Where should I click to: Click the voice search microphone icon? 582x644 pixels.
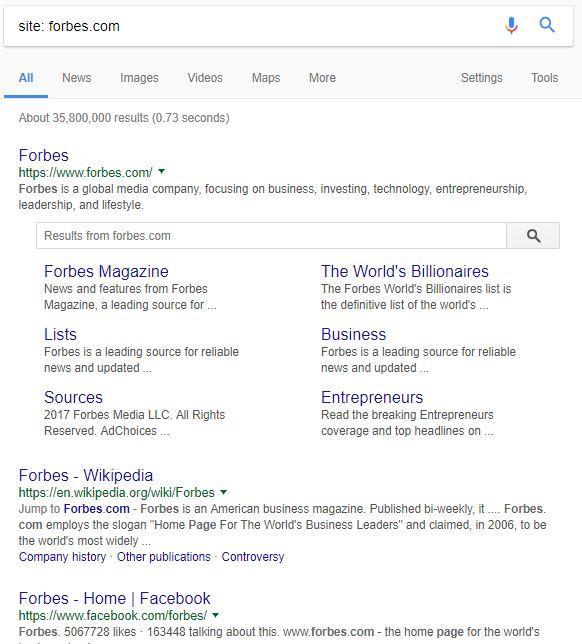[x=511, y=25]
